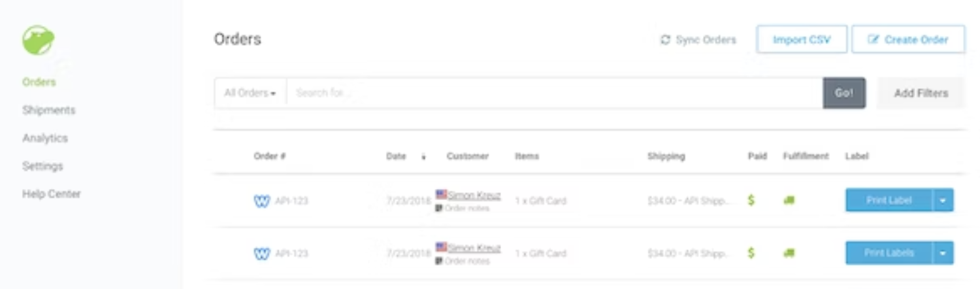Click the Import CSV button

point(802,39)
